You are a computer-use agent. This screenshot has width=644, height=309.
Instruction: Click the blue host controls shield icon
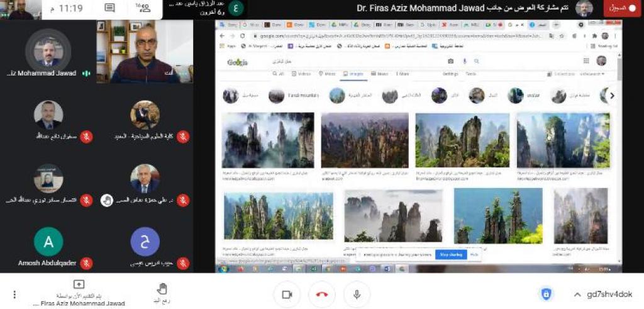click(x=546, y=295)
